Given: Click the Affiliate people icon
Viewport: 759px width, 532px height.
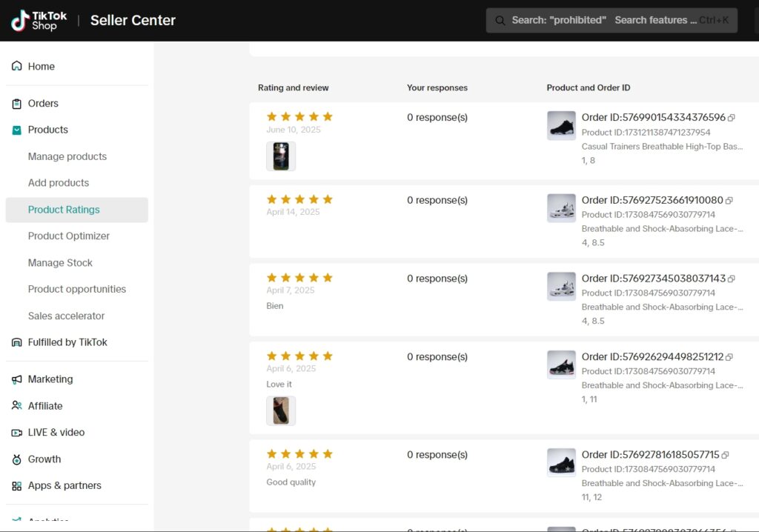Looking at the screenshot, I should [x=16, y=406].
